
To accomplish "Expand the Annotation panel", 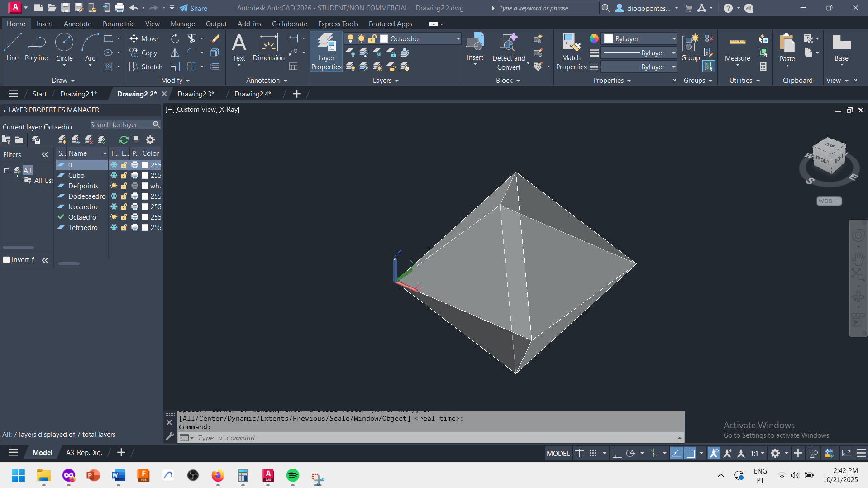I will [x=267, y=81].
